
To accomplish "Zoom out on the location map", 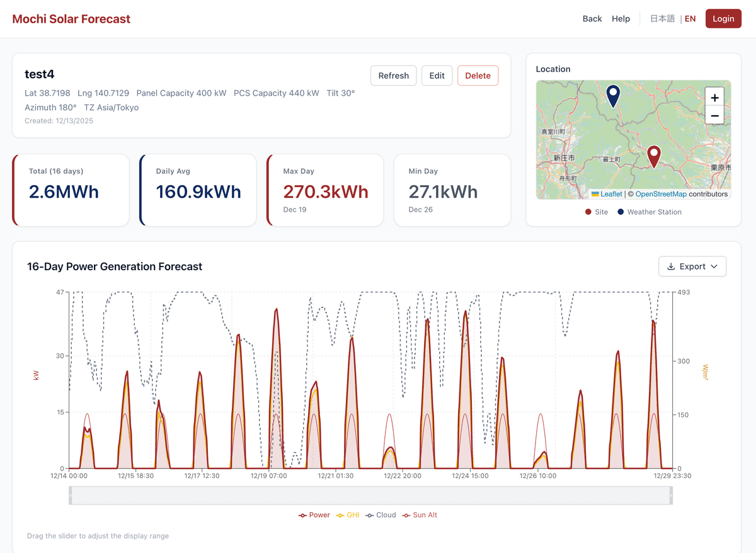I will pos(714,116).
